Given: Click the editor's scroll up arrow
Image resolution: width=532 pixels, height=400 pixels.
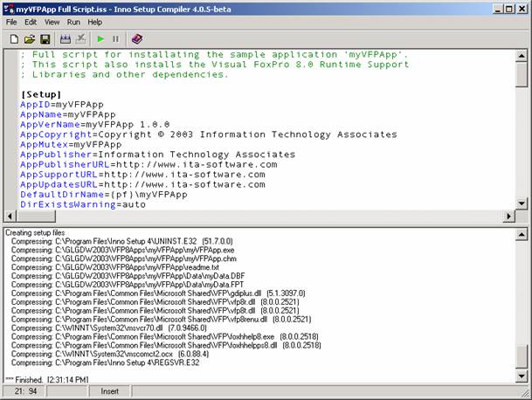Looking at the screenshot, I should (522, 56).
